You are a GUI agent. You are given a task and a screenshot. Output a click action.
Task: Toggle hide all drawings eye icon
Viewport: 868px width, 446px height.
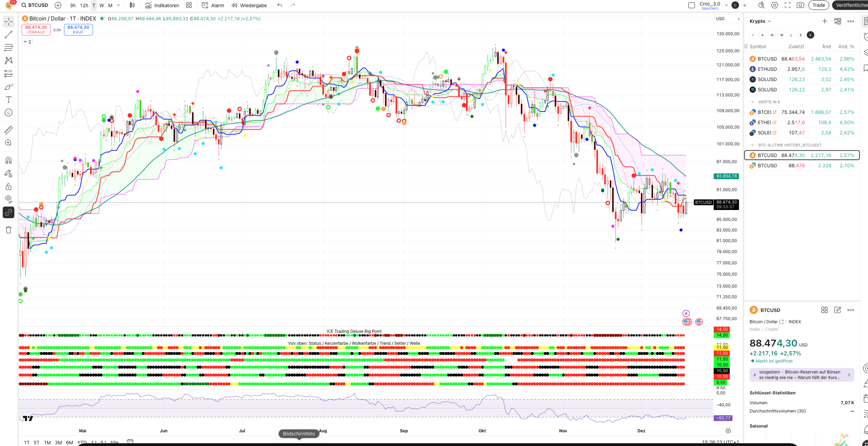[x=9, y=199]
